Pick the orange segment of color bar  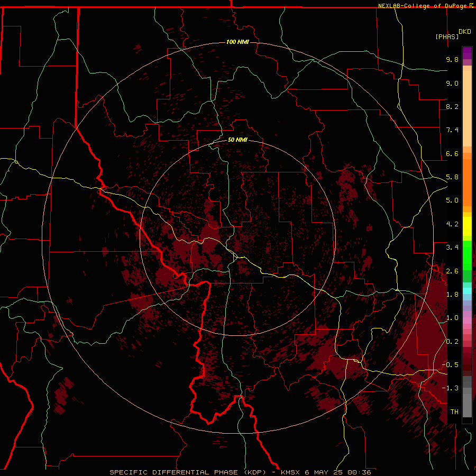click(467, 182)
